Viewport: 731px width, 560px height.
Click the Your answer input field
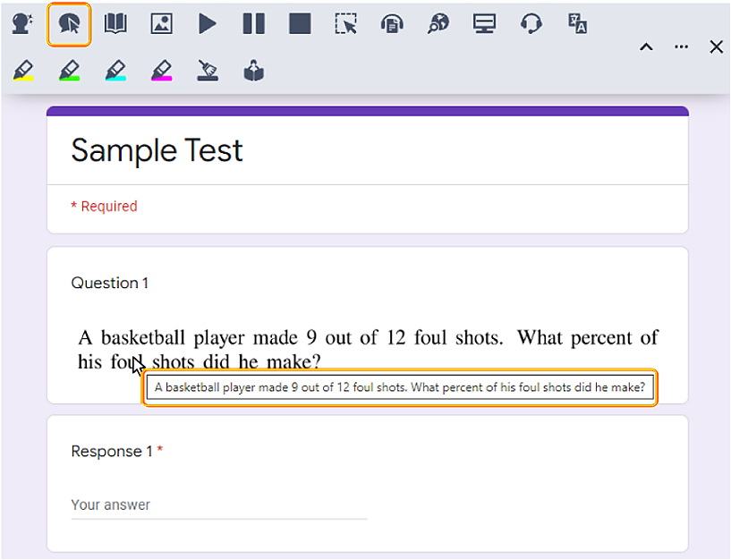219,505
